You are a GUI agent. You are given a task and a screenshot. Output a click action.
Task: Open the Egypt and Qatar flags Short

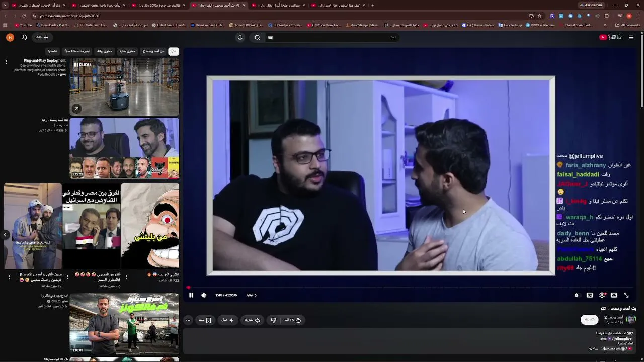coord(92,226)
